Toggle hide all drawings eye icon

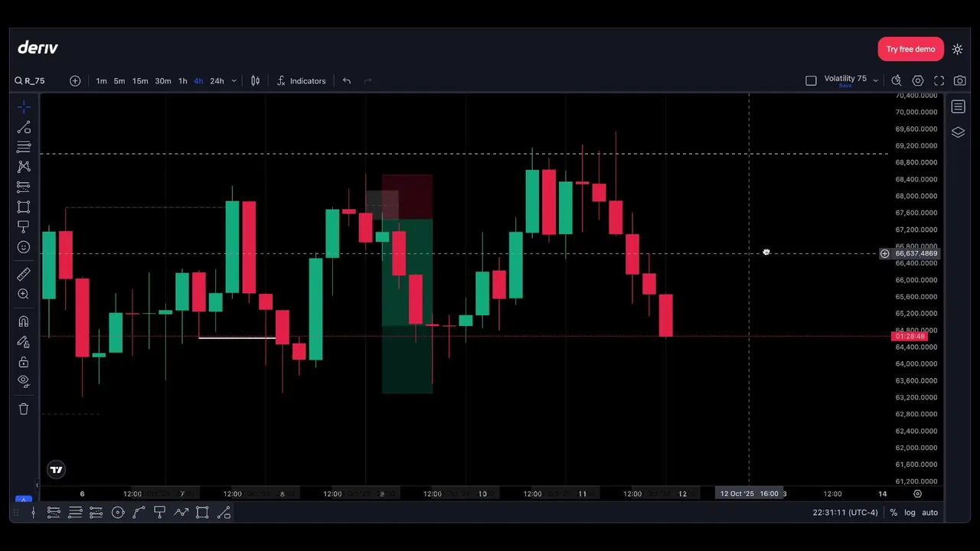(x=24, y=380)
